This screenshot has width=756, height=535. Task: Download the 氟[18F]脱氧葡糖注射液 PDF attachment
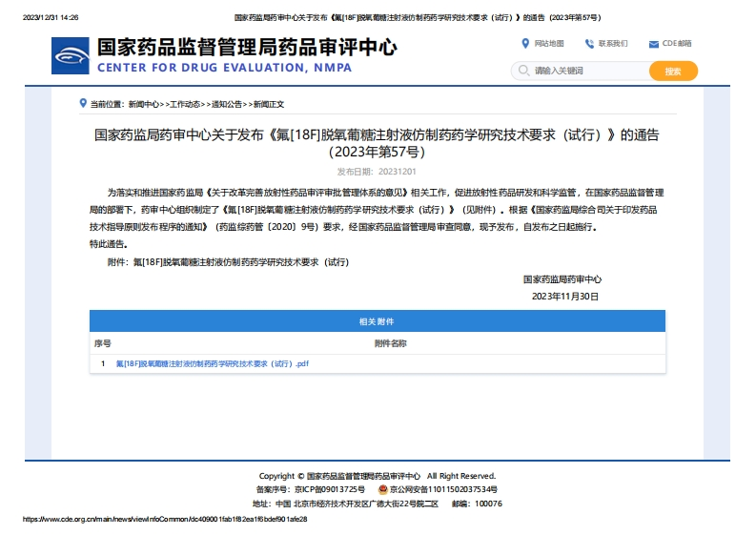213,363
